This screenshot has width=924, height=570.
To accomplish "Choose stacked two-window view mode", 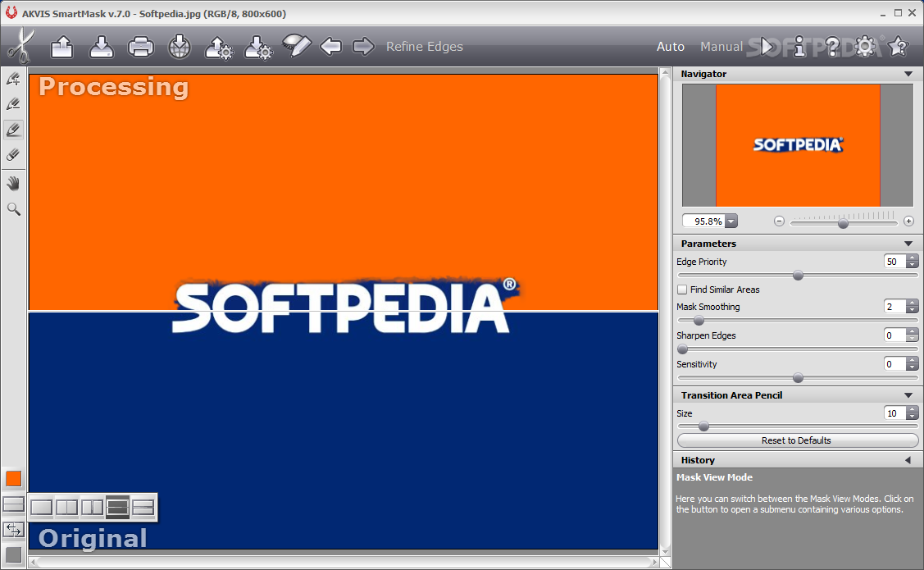I will (x=143, y=507).
